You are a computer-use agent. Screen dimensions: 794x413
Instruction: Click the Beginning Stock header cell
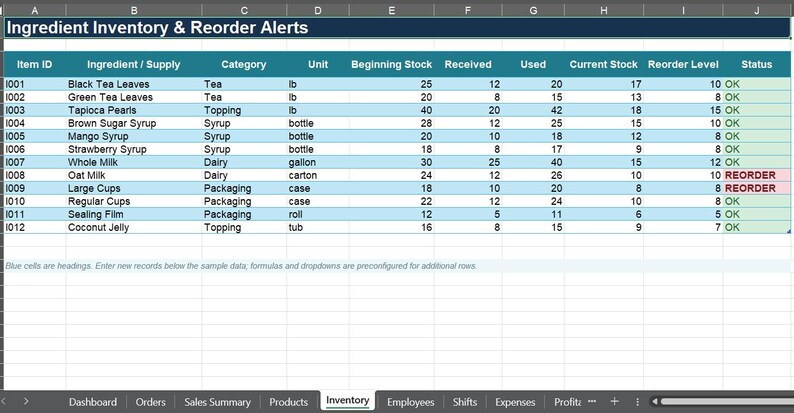pos(391,64)
